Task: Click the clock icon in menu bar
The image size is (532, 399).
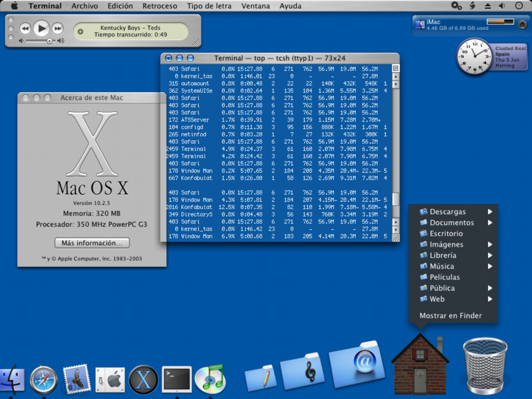Action: point(519,6)
